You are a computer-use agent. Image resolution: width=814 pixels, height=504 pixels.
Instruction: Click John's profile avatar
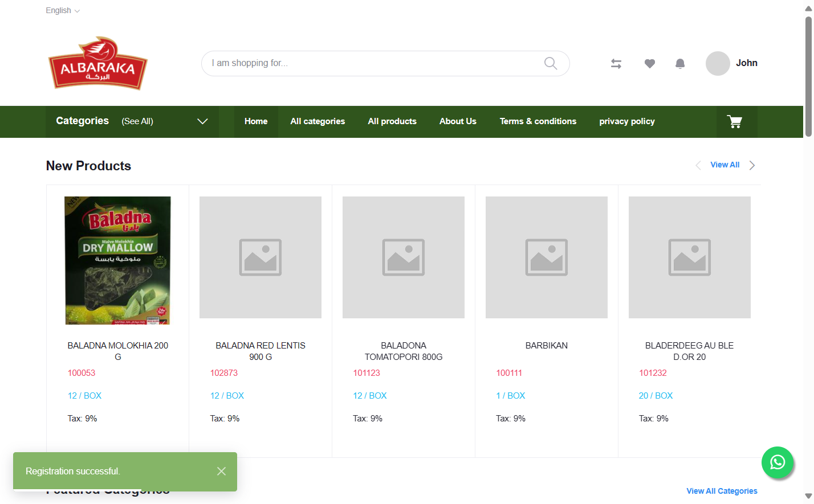point(718,63)
